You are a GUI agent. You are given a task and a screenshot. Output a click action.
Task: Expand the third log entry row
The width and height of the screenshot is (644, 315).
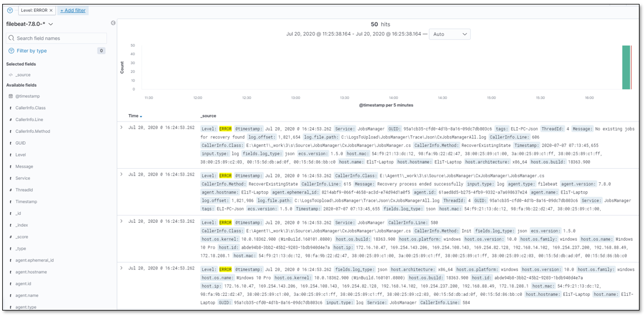click(x=122, y=222)
